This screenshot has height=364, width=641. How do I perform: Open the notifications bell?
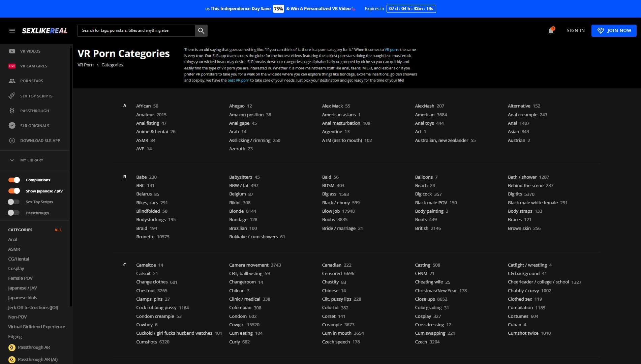coord(551,31)
